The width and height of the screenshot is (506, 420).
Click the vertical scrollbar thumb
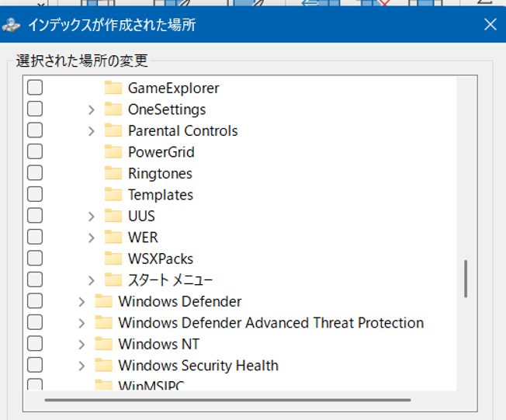(466, 279)
